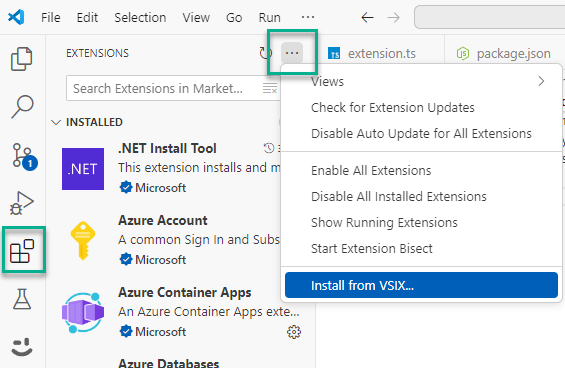Expand the Views submenu

tap(421, 81)
